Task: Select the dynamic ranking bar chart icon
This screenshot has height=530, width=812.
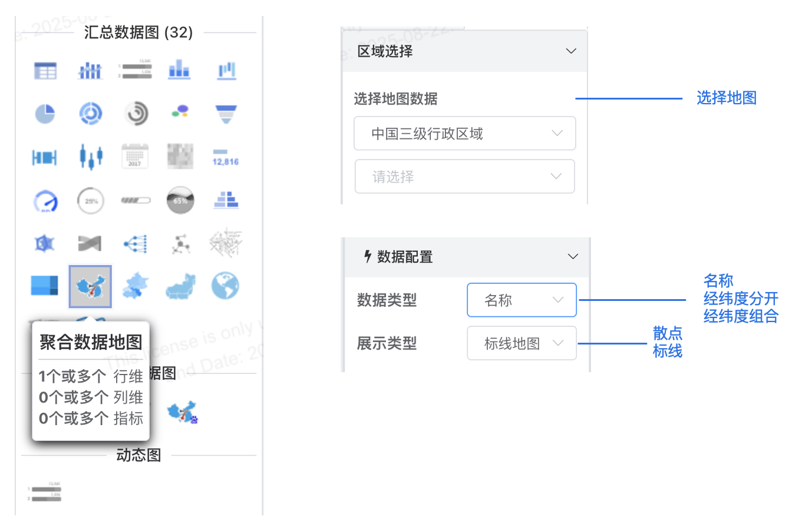Action: pyautogui.click(x=45, y=492)
